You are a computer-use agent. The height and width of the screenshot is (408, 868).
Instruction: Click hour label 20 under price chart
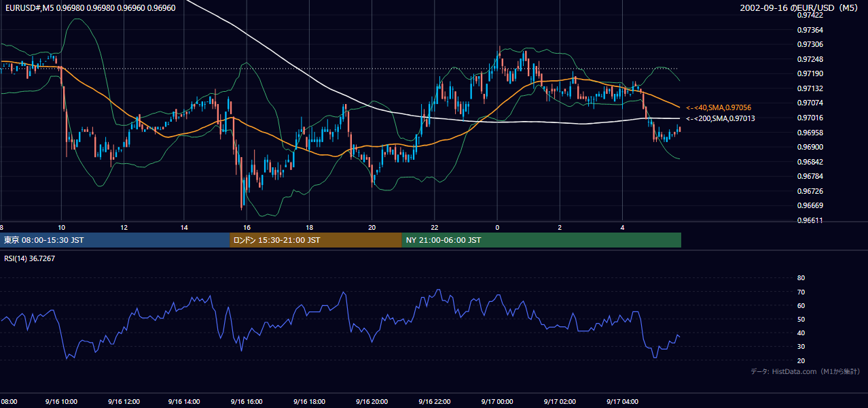click(x=372, y=227)
